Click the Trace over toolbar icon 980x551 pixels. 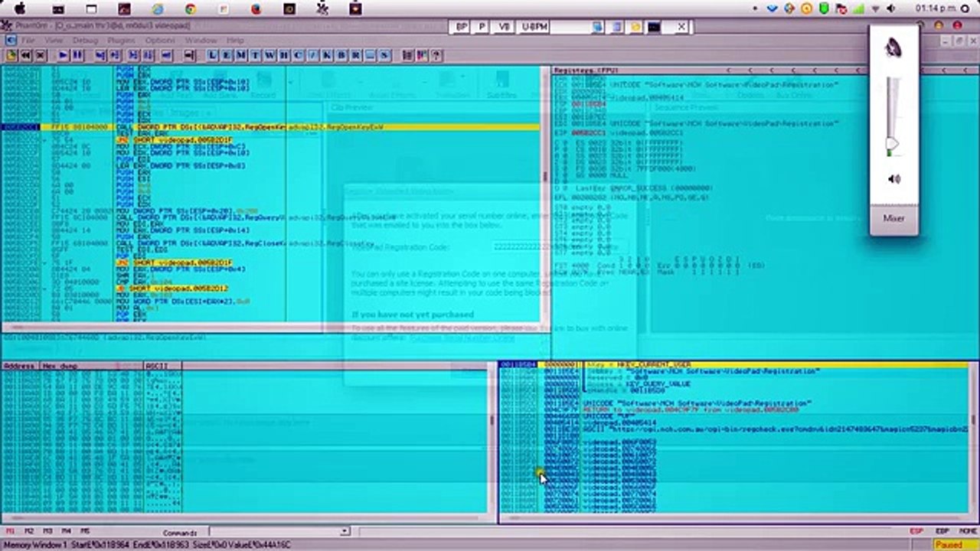(x=149, y=55)
